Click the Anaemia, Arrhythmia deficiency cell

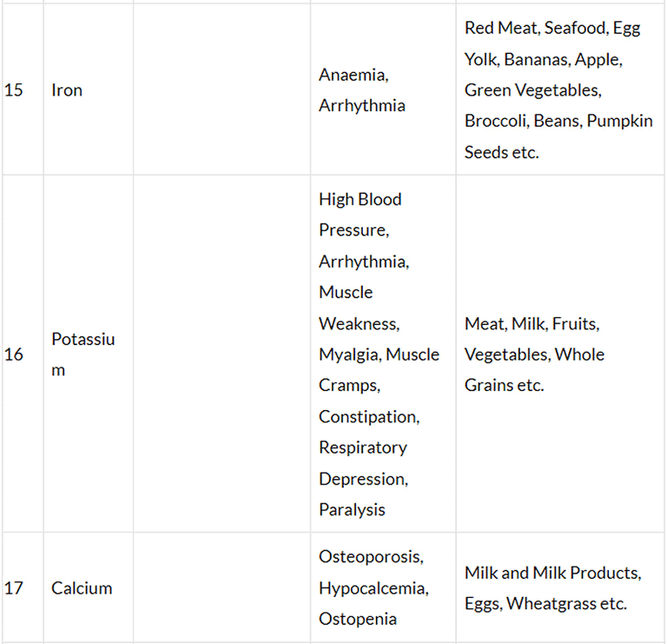click(x=362, y=90)
